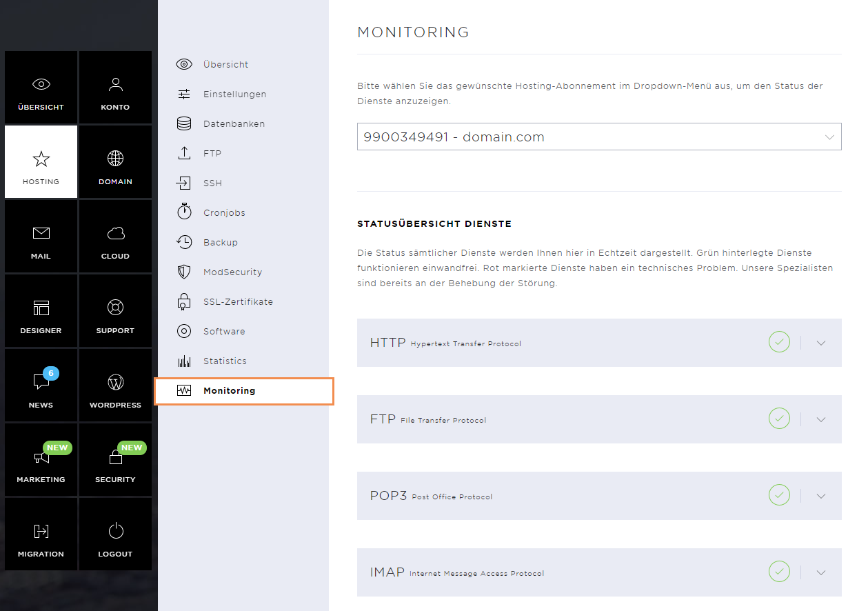Click the POP3 green status checkmark
Viewport: 868px width, 611px height.
click(x=779, y=495)
